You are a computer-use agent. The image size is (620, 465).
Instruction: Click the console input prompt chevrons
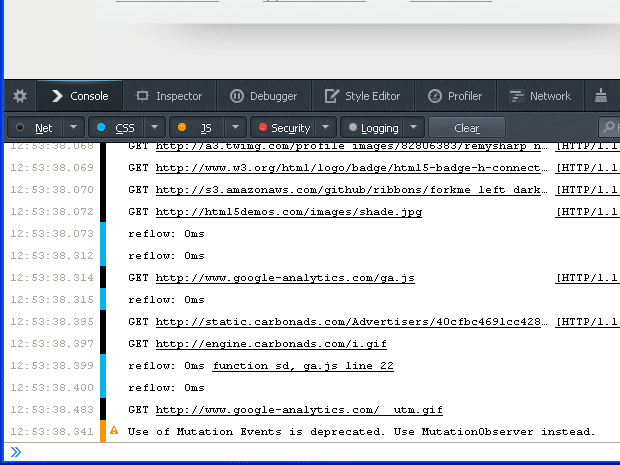point(16,452)
